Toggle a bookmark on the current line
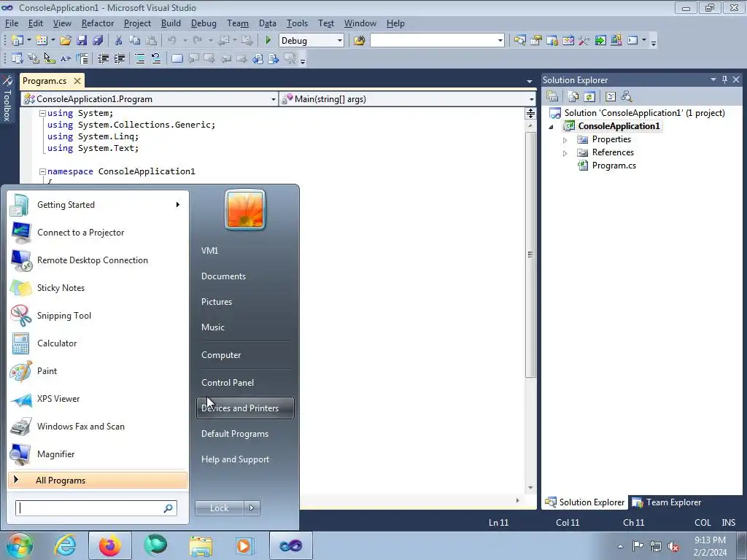This screenshot has width=747, height=560. (177, 58)
